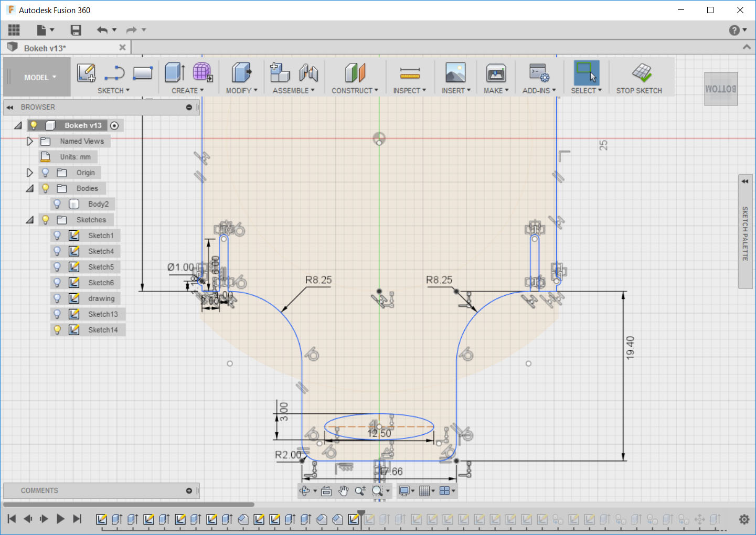Toggle Bodies folder visibility bulb
756x535 pixels.
pos(46,188)
